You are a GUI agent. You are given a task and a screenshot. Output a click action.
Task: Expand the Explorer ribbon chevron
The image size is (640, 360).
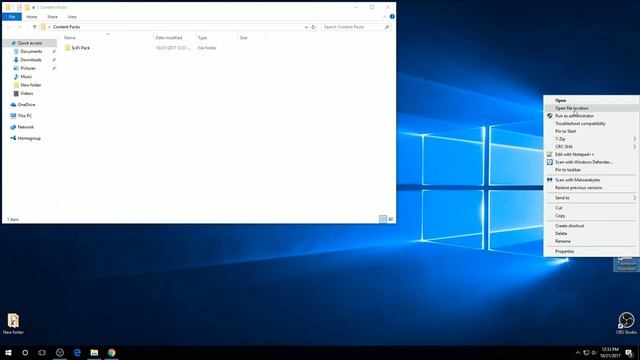tap(384, 17)
